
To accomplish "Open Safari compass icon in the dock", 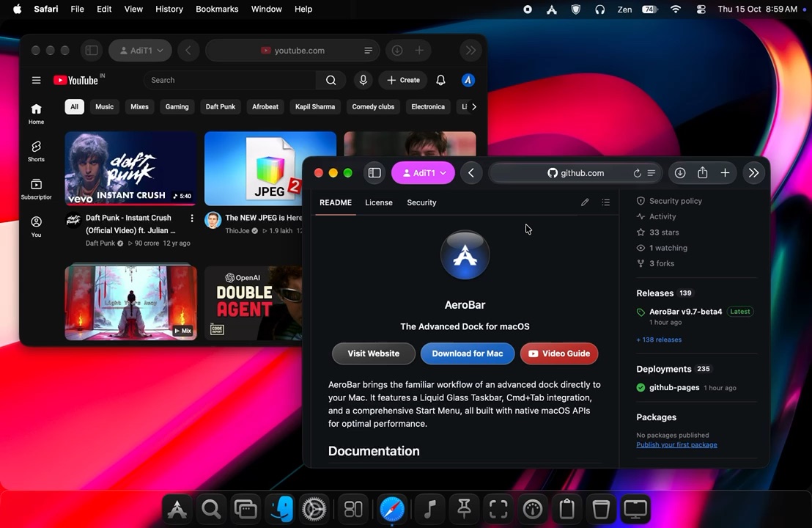I will click(x=392, y=510).
